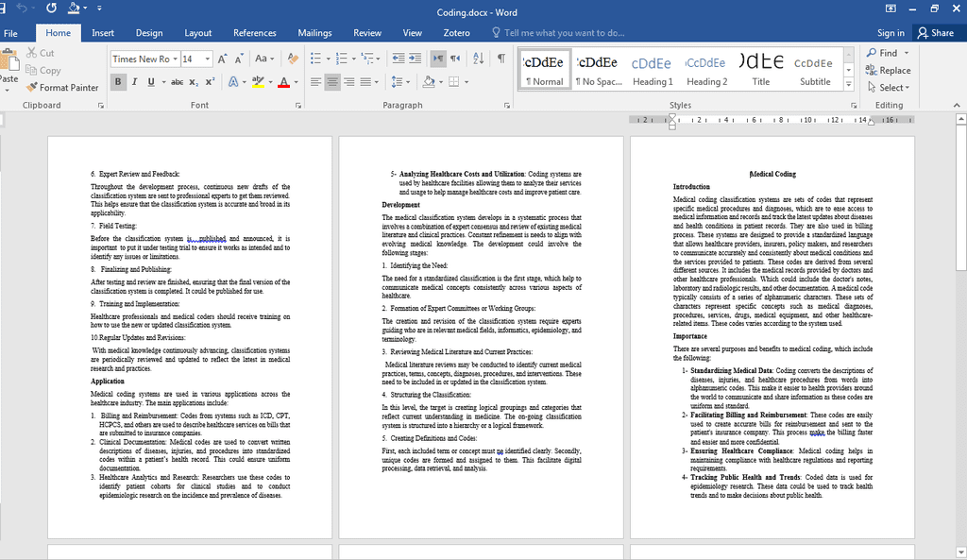Click the Copy command
This screenshot has width=967, height=560.
pos(43,70)
